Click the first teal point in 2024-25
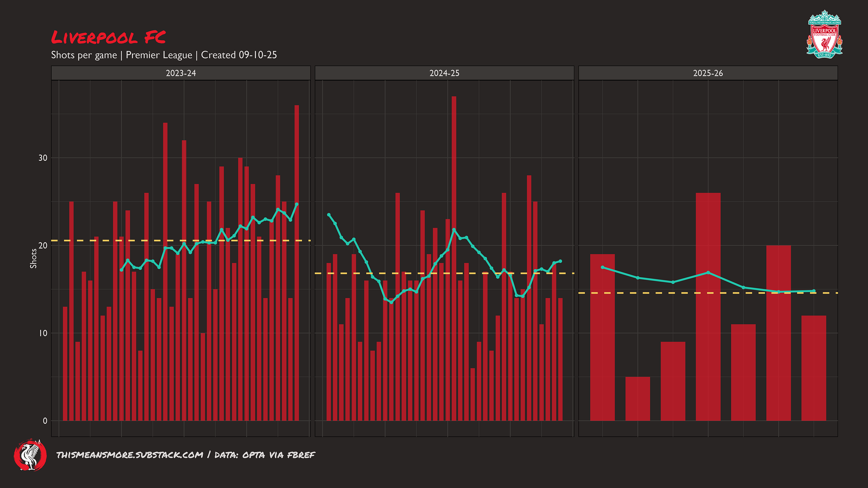This screenshot has width=868, height=488. point(329,215)
